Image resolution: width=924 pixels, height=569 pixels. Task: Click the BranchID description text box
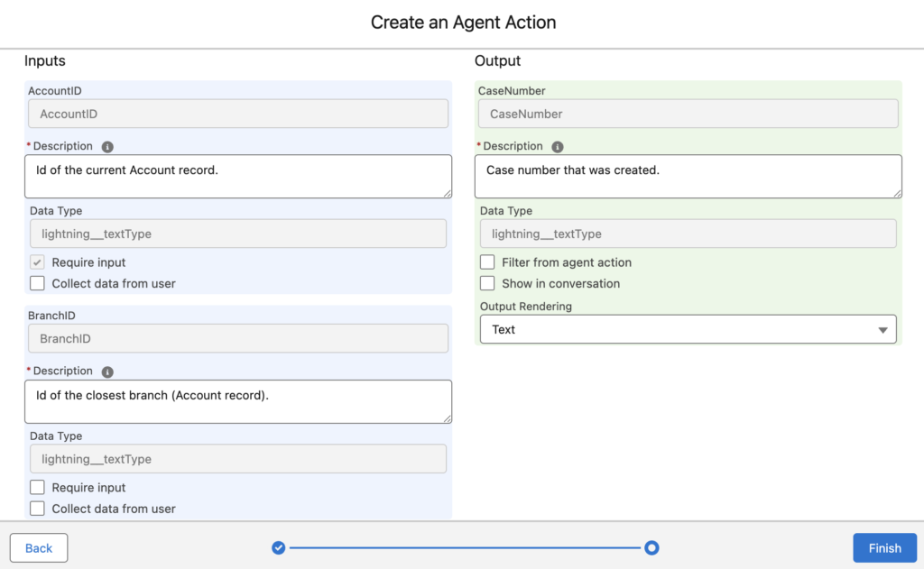point(237,400)
